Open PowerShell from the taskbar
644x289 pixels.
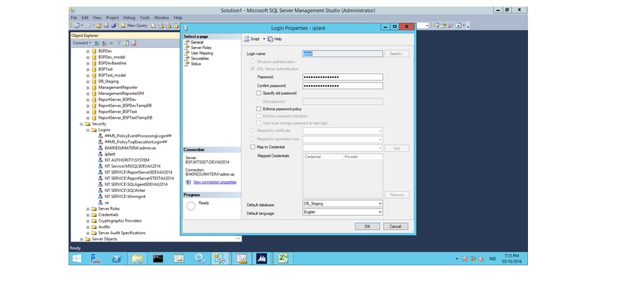(117, 259)
